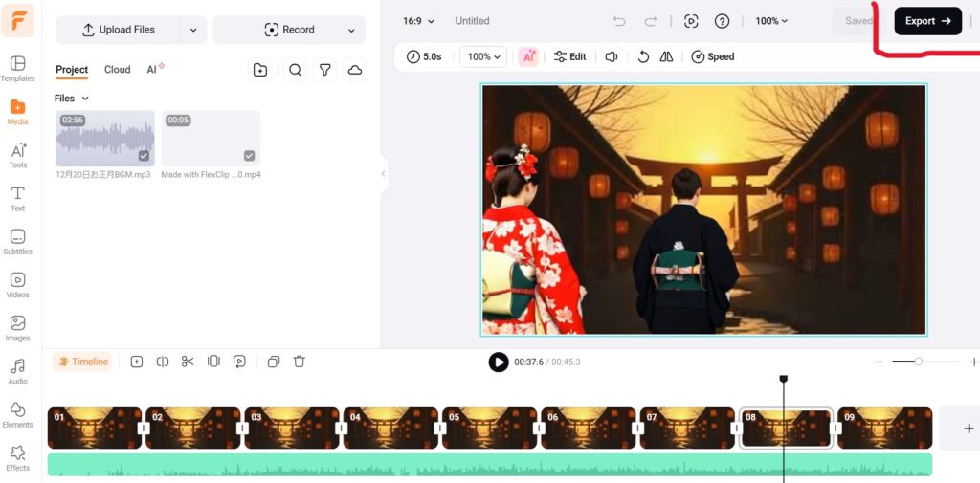Viewport: 980px width, 483px height.
Task: Click the flip mirror icon above preview
Action: 666,56
